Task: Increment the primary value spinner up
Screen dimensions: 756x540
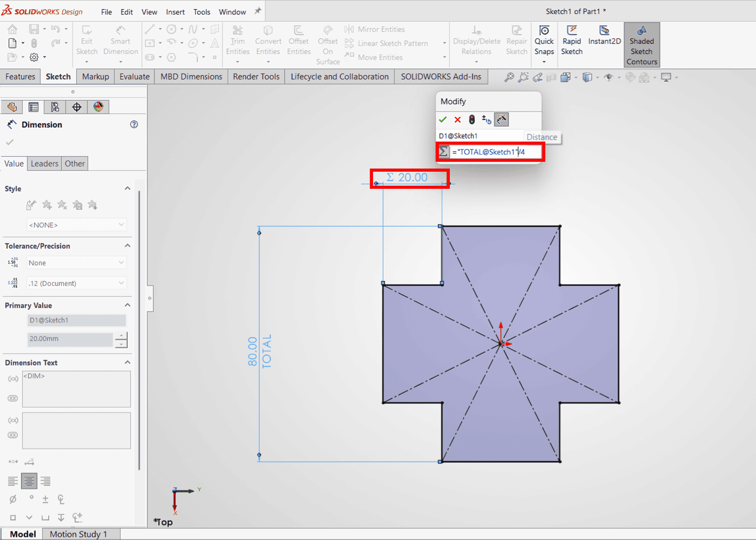Action: (121, 336)
